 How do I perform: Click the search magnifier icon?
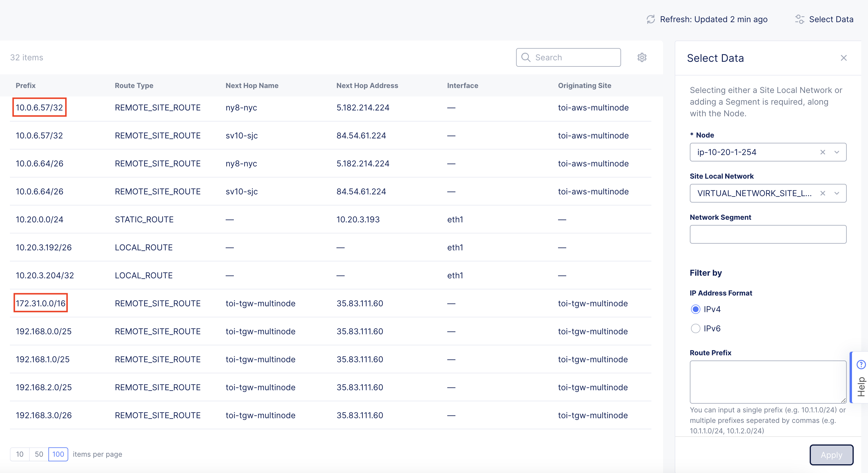point(526,57)
